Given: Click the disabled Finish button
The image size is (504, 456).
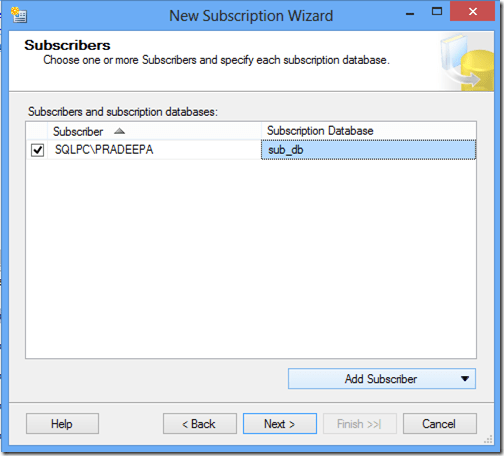Looking at the screenshot, I should click(360, 424).
